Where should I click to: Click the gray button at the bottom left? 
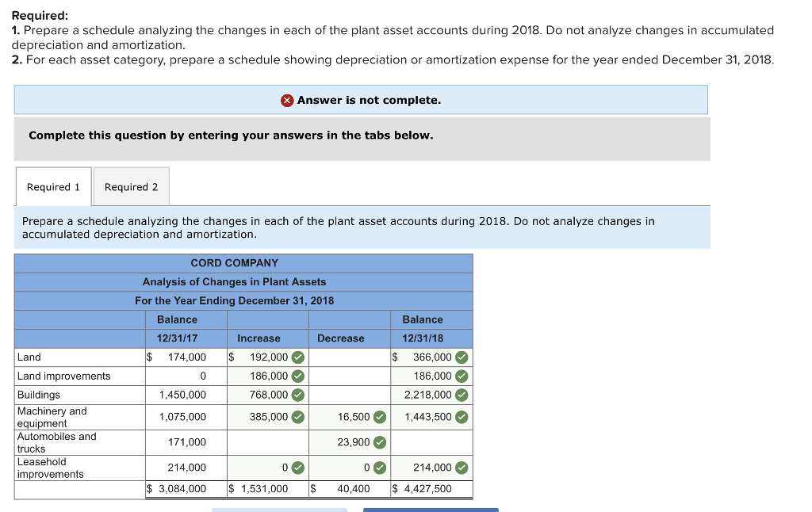click(280, 510)
